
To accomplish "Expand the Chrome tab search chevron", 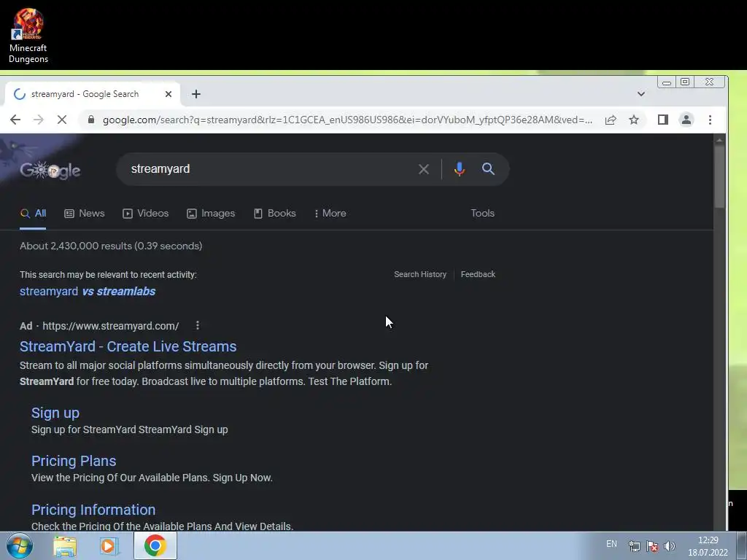I will point(640,94).
